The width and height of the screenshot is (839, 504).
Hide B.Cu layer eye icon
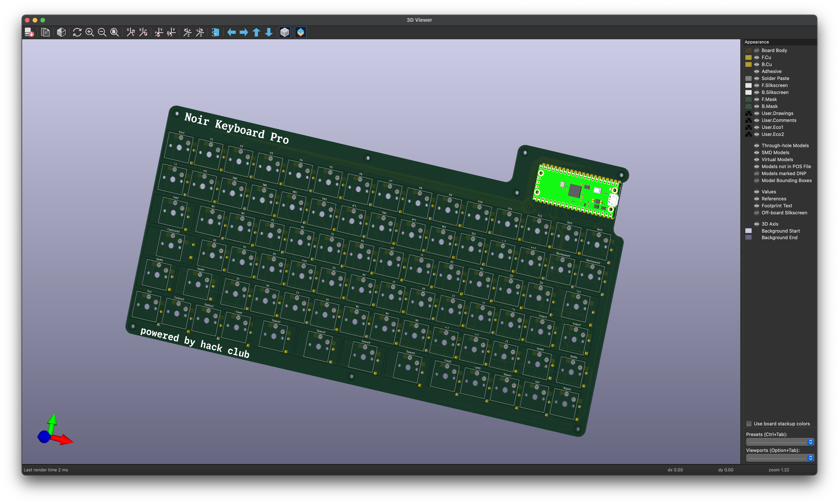click(x=756, y=64)
